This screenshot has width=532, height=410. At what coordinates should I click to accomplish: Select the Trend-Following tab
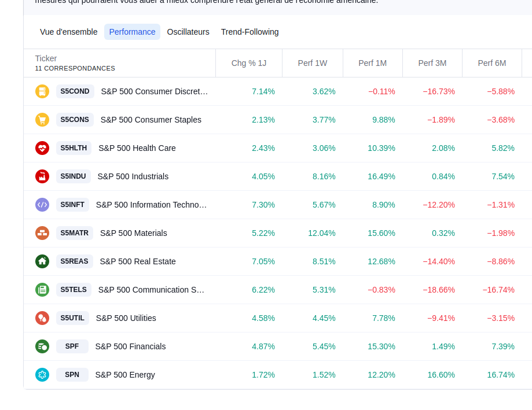(x=250, y=32)
